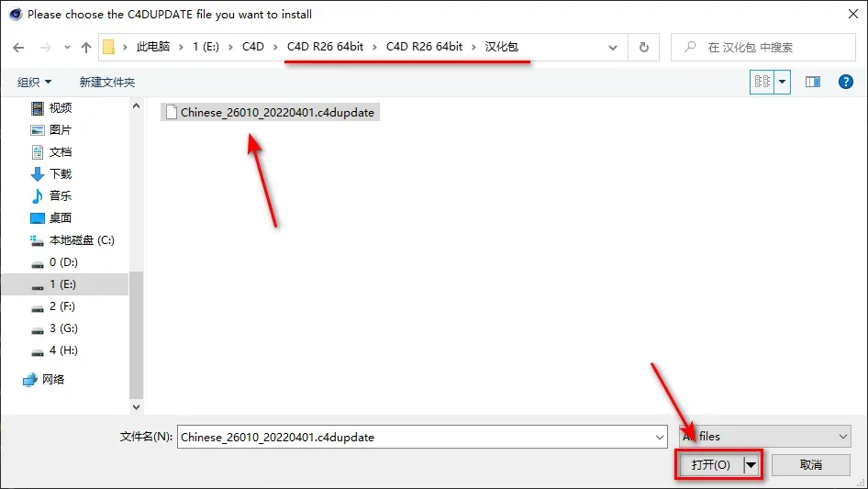Toggle the preview pane icon

point(813,82)
